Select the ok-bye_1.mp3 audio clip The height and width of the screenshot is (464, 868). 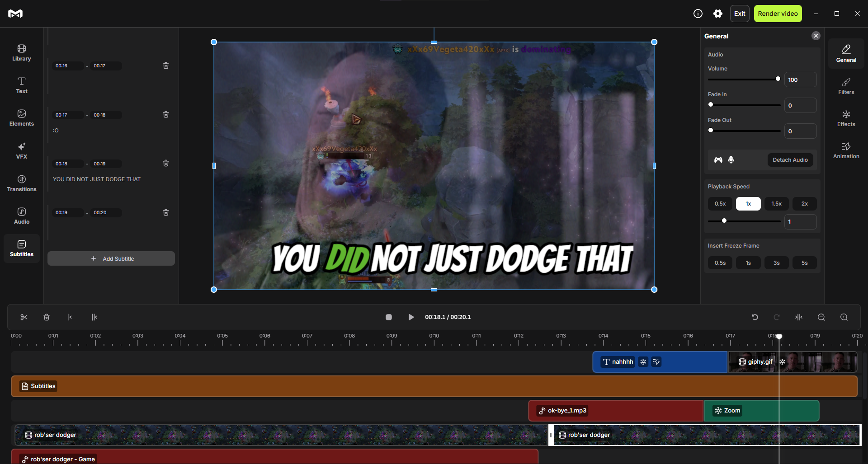click(616, 411)
